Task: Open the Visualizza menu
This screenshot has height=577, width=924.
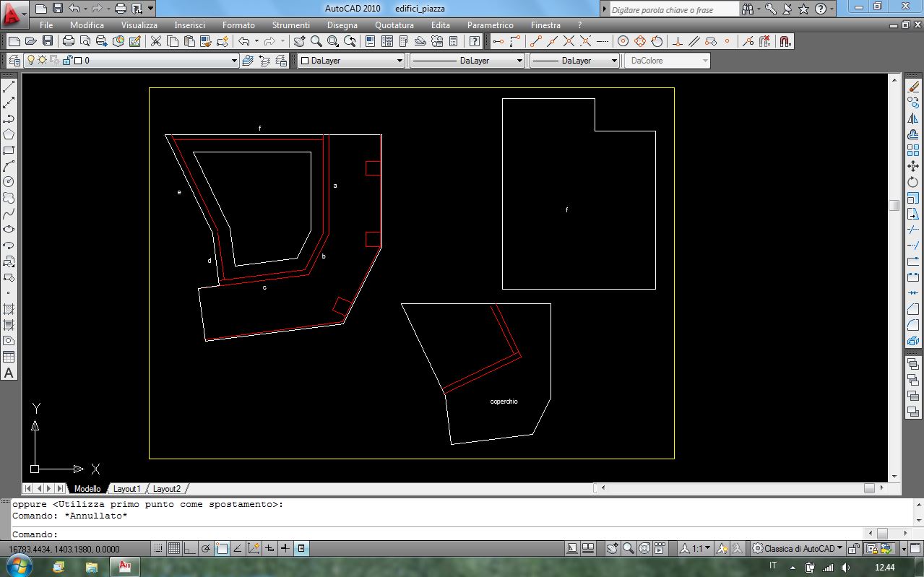Action: click(139, 25)
